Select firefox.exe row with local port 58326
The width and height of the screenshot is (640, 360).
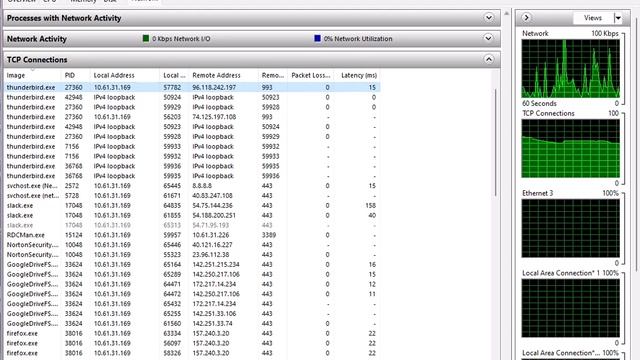pos(192,353)
